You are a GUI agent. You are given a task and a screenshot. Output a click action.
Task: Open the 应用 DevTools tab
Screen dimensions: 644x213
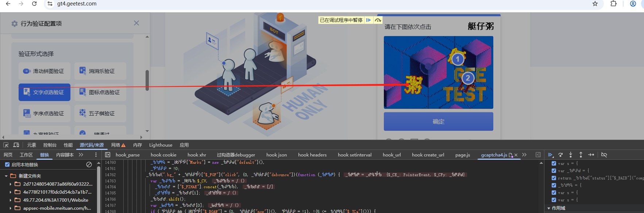[x=184, y=145]
